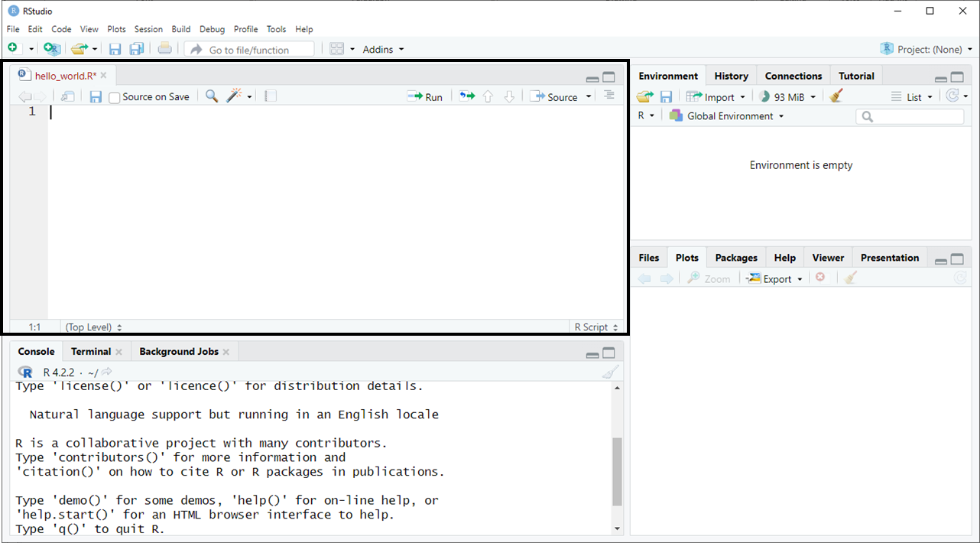The width and height of the screenshot is (980, 543).
Task: Open the code tools magic wand
Action: coord(235,96)
